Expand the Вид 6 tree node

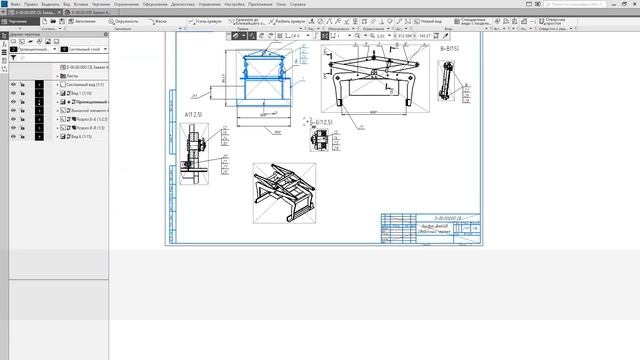(58, 136)
